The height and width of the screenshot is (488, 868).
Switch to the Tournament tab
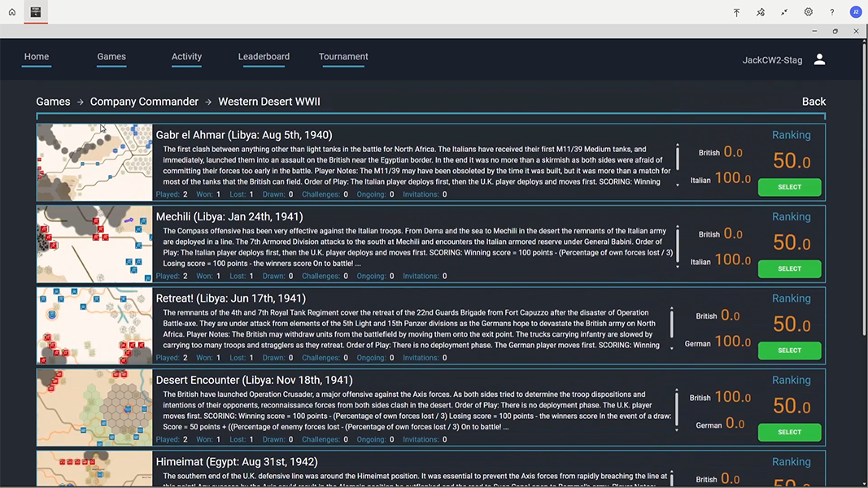tap(343, 57)
